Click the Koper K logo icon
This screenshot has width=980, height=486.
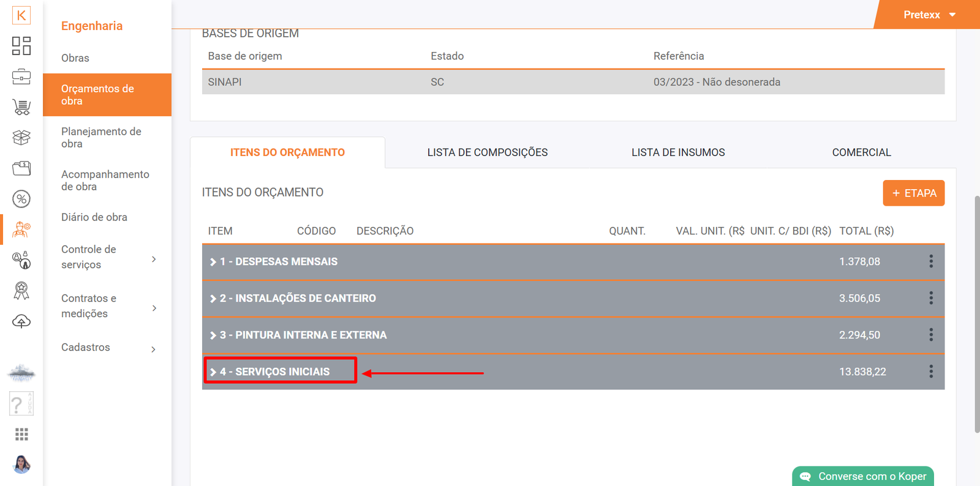pyautogui.click(x=21, y=15)
